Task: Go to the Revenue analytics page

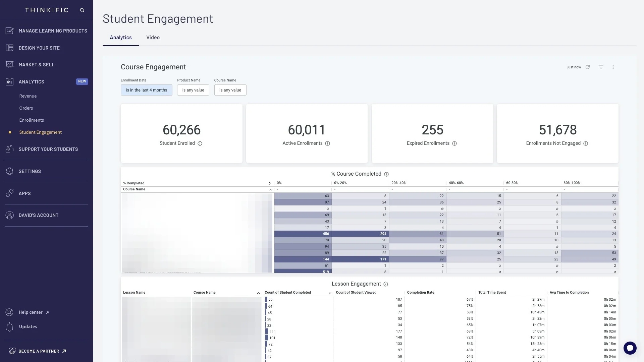Action: pos(28,96)
